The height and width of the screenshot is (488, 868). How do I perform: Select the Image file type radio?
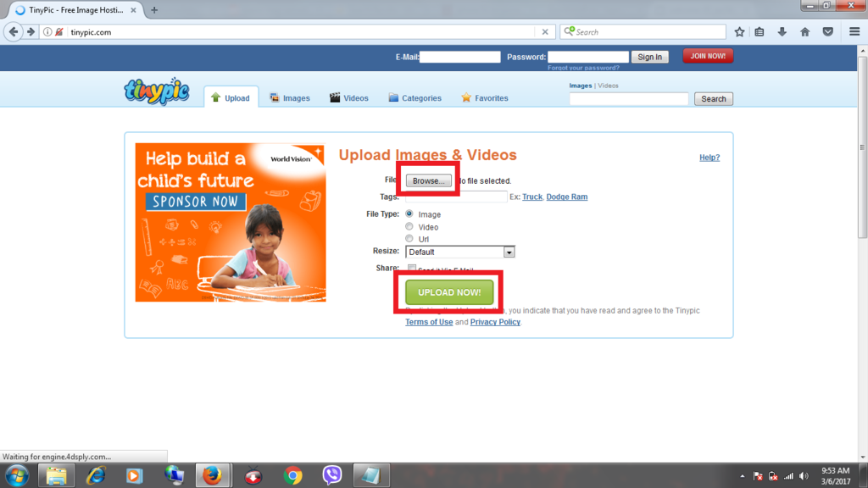410,214
